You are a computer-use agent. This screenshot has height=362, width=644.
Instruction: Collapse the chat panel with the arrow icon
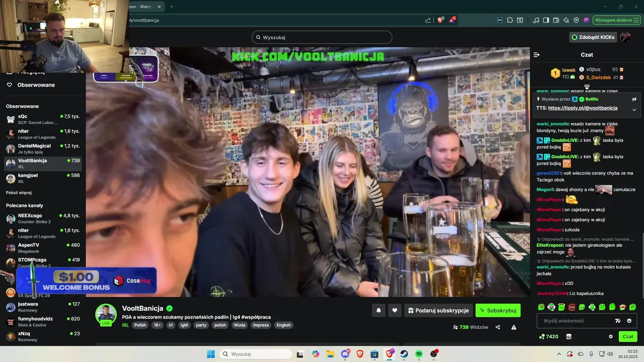[x=536, y=55]
